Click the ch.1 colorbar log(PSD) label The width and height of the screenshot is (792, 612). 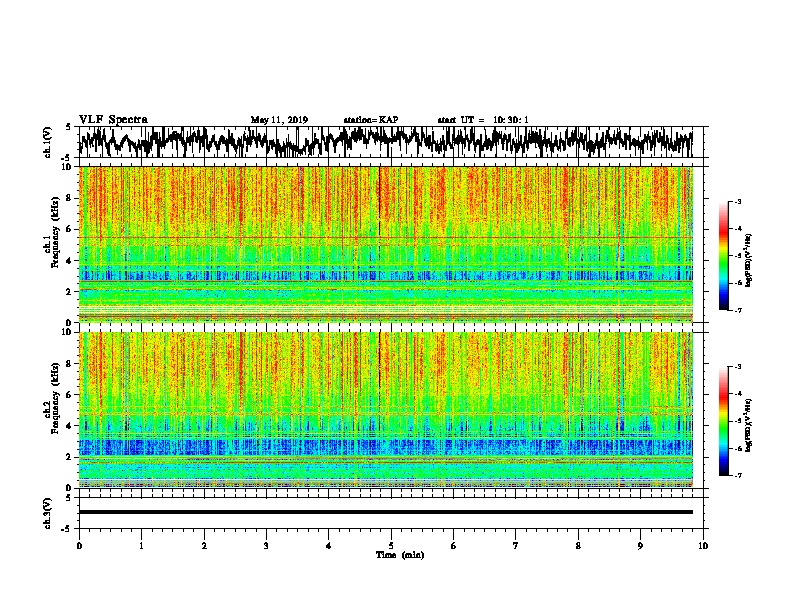coord(749,261)
